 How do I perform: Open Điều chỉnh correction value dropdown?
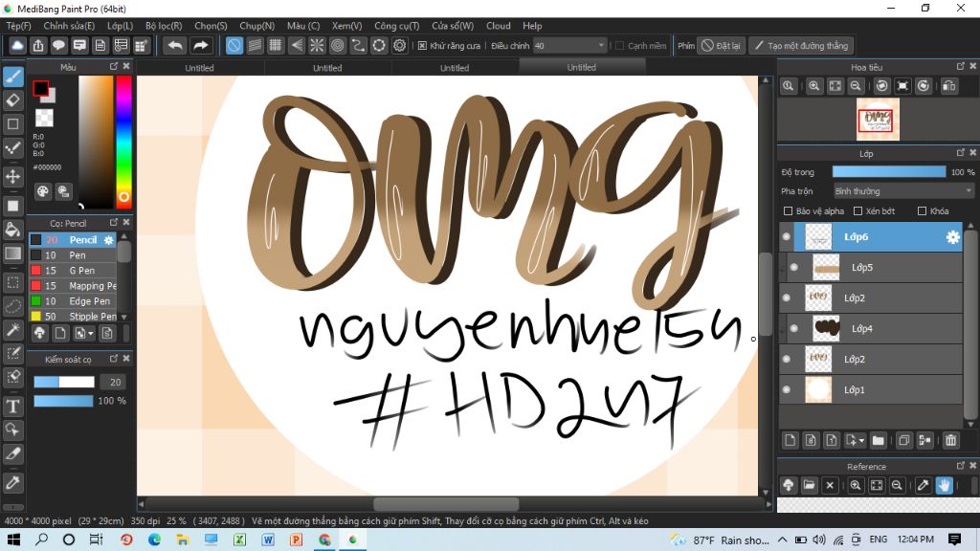569,46
